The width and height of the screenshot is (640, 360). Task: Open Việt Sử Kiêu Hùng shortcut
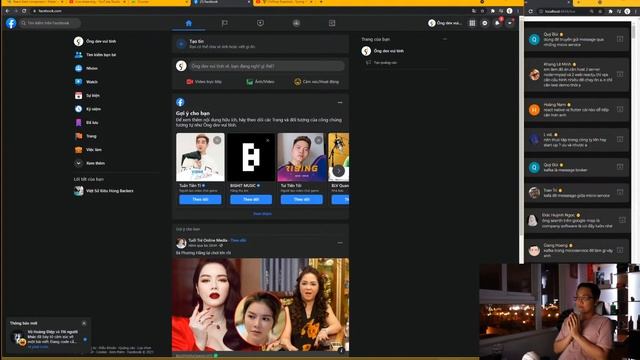(x=104, y=191)
